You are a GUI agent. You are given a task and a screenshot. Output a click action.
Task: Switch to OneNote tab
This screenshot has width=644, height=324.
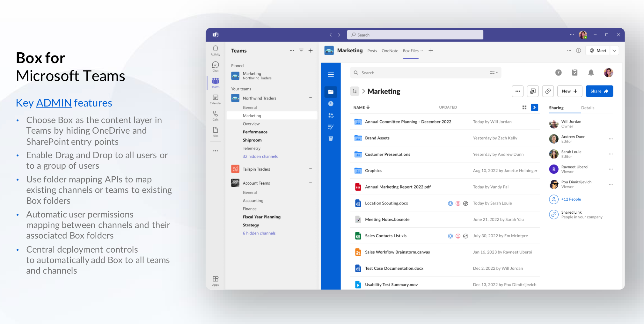click(390, 51)
